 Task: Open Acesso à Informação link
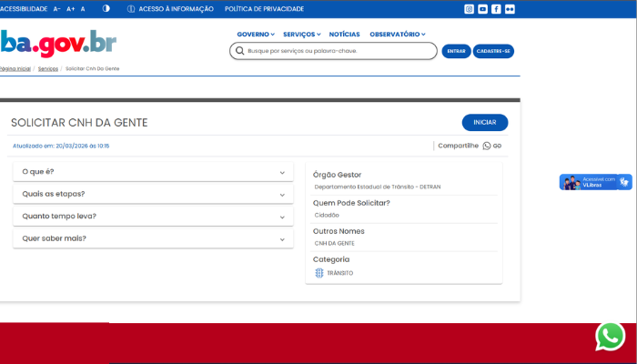tap(176, 9)
